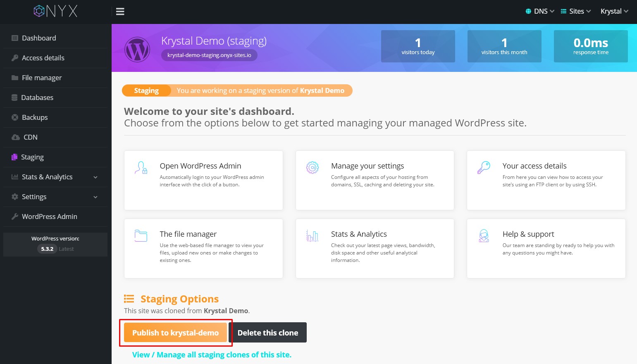
Task: Click the krystal-demo-staging.onyx-sites.io URL pill
Action: tap(209, 55)
